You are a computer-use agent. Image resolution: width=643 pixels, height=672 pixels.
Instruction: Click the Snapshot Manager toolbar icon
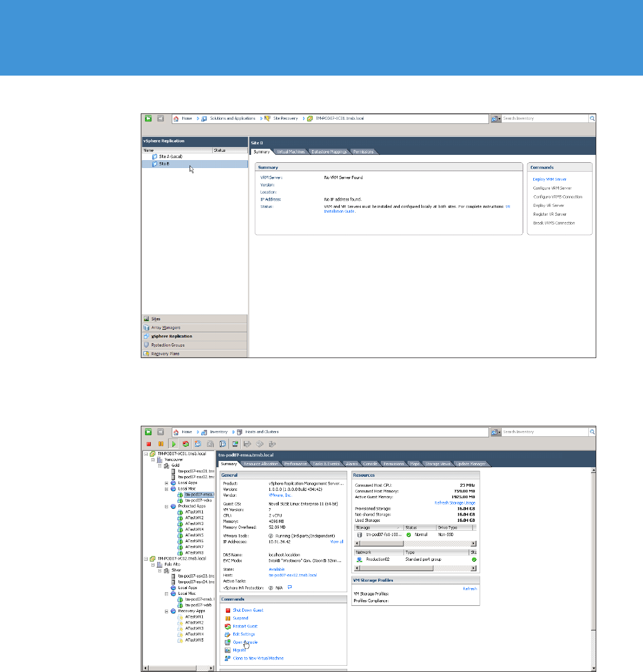coord(223,444)
